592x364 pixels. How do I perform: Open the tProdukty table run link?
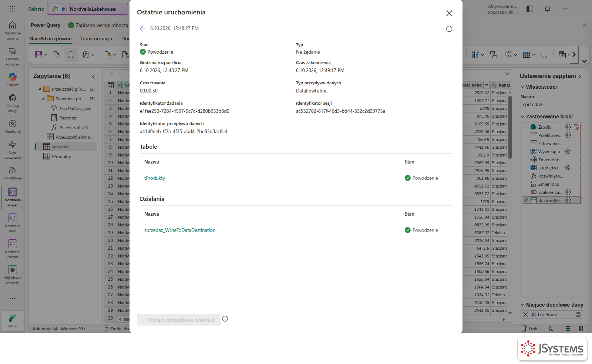coord(155,178)
